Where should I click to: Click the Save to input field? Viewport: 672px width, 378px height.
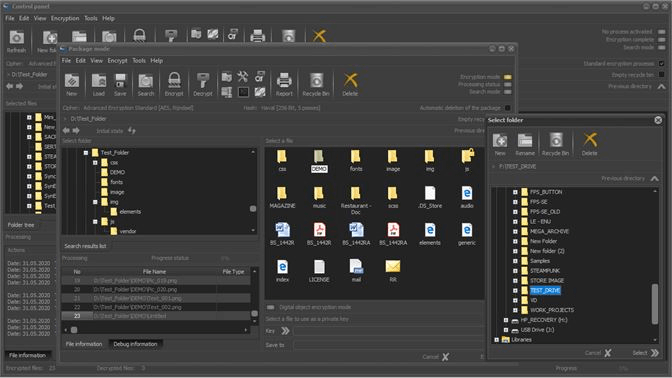pyautogui.click(x=388, y=345)
